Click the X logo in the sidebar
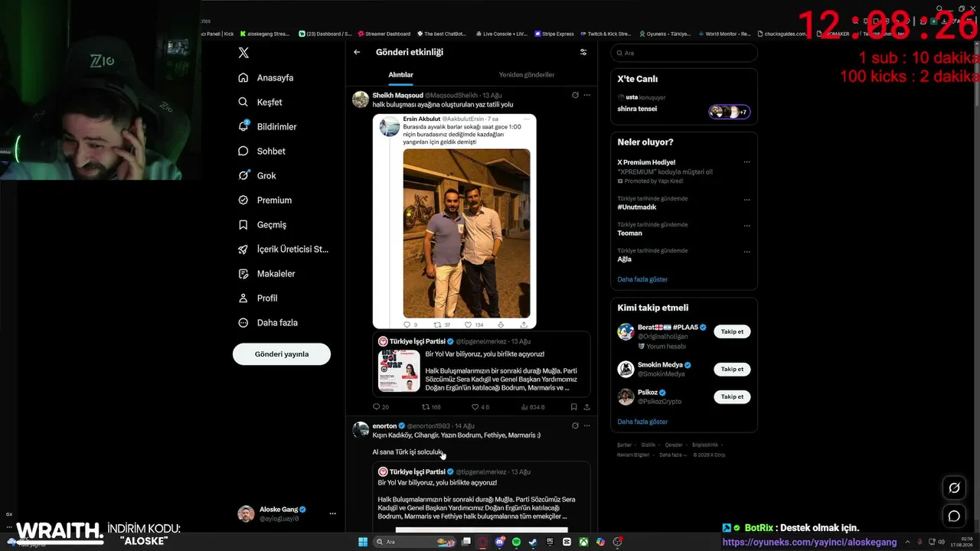The image size is (980, 551). click(x=243, y=53)
